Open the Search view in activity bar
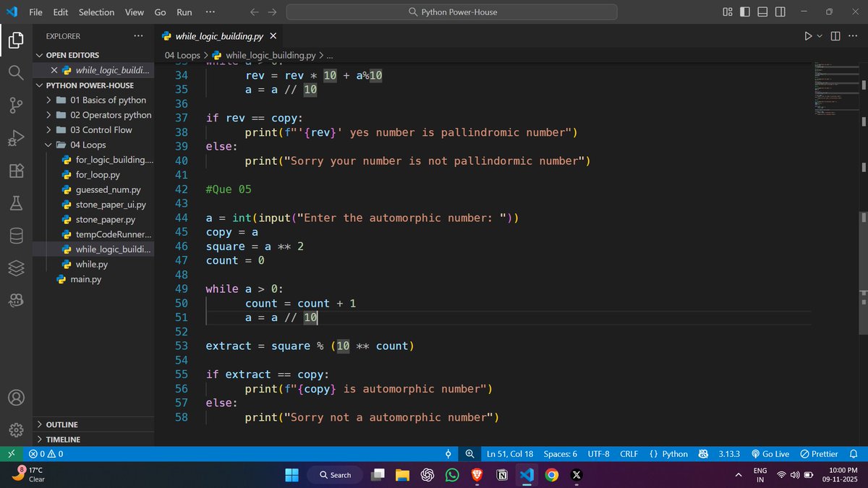Image resolution: width=868 pixels, height=488 pixels. click(x=16, y=73)
